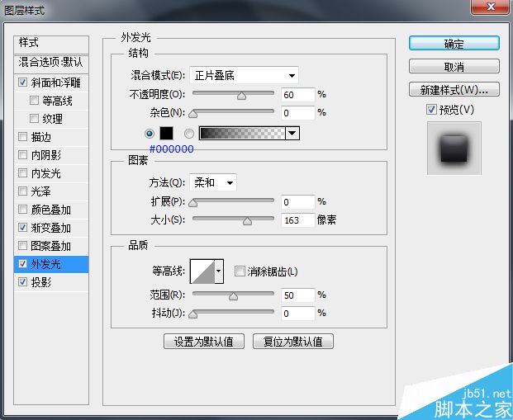This screenshot has width=513, height=420.
Task: Uncheck the 斜面和浮雕 checkbox
Action: point(22,82)
